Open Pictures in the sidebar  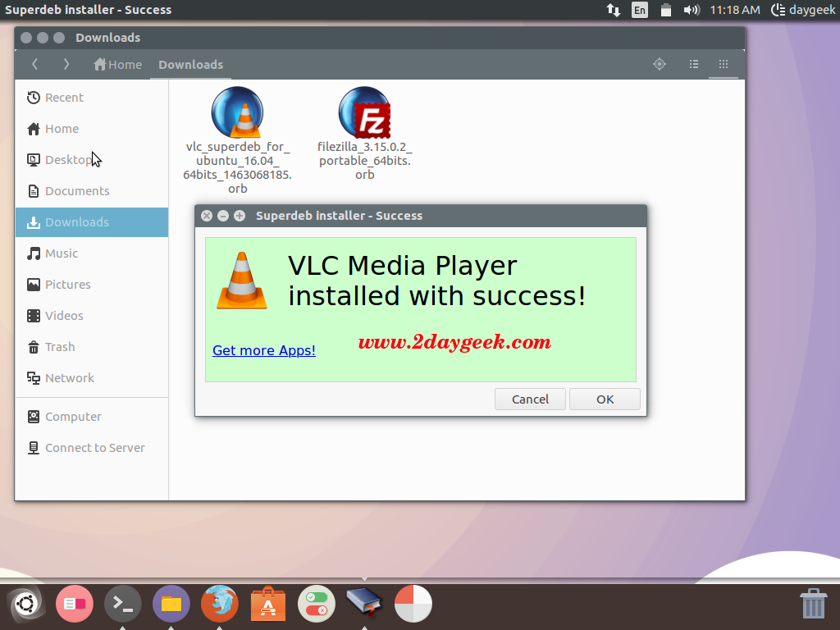click(92, 284)
